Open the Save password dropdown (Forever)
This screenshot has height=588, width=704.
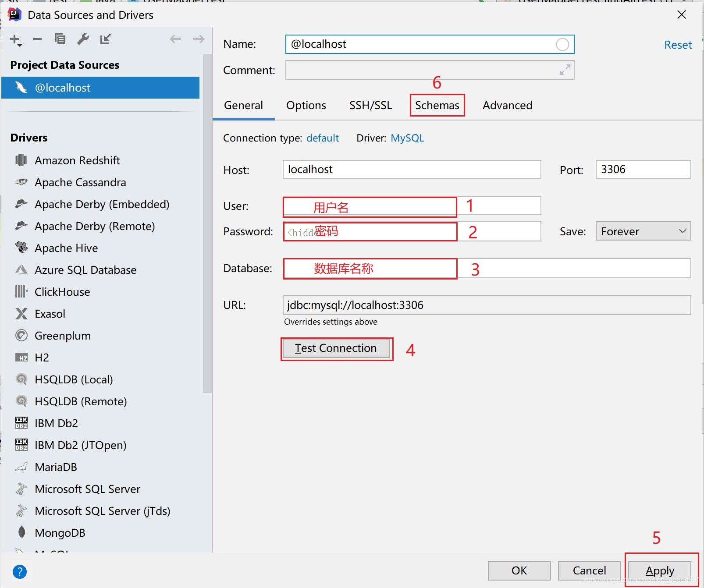(x=643, y=231)
